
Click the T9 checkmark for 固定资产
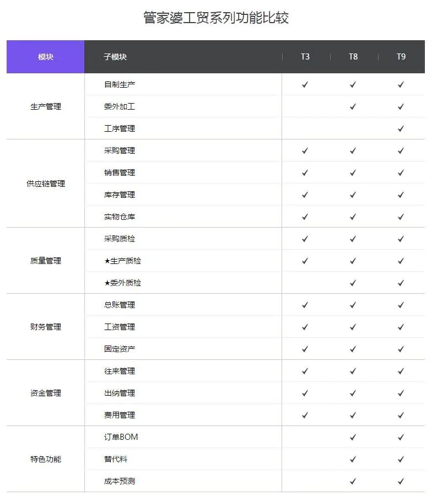(x=401, y=349)
